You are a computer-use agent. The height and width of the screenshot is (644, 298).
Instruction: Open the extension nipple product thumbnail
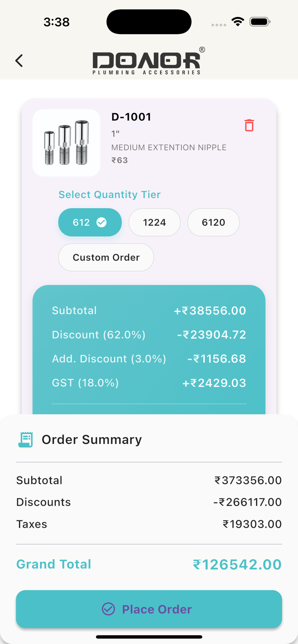[x=66, y=143]
